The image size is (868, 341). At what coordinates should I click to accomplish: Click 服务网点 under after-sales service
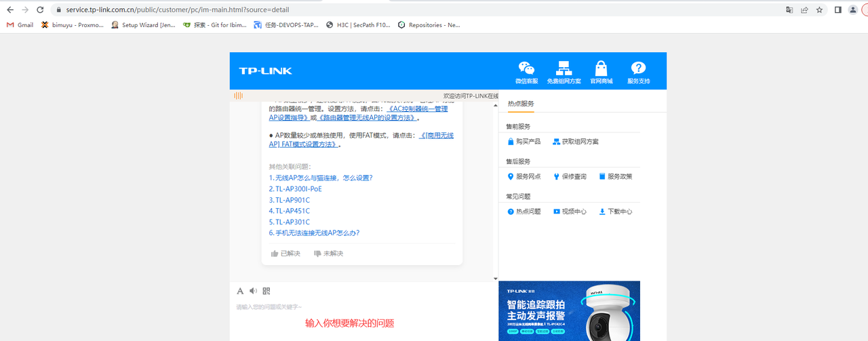[524, 176]
